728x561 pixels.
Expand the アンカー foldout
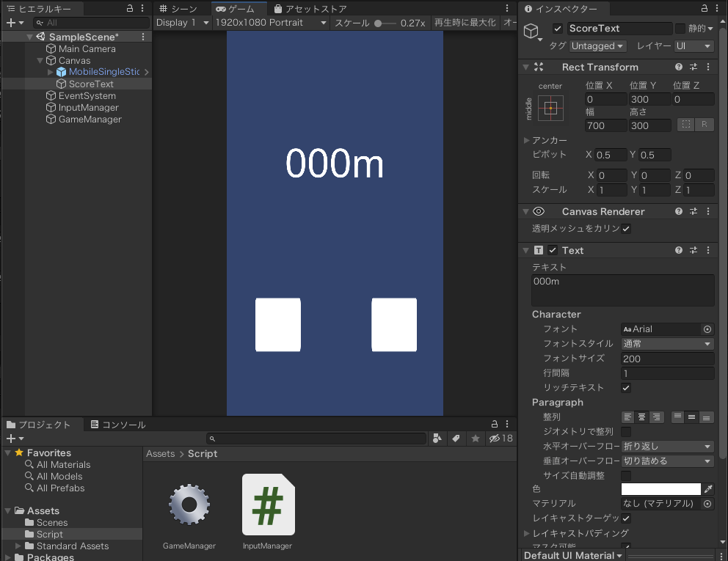[x=527, y=140]
